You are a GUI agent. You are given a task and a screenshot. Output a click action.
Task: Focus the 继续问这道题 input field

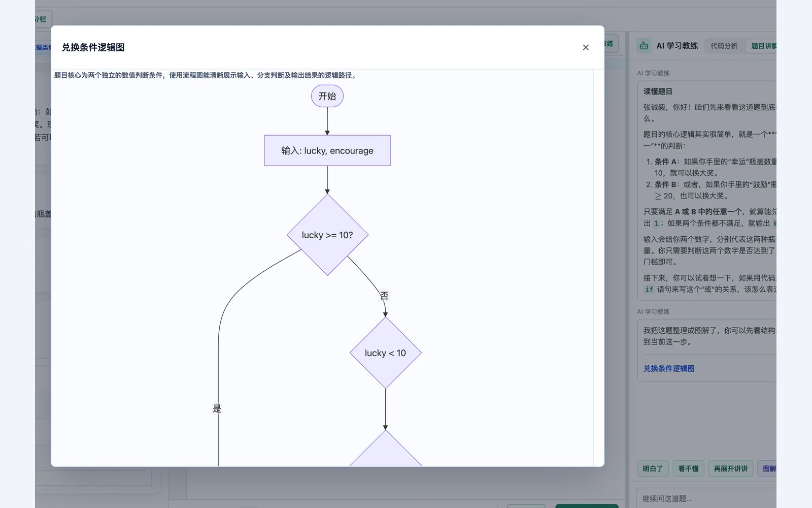706,498
